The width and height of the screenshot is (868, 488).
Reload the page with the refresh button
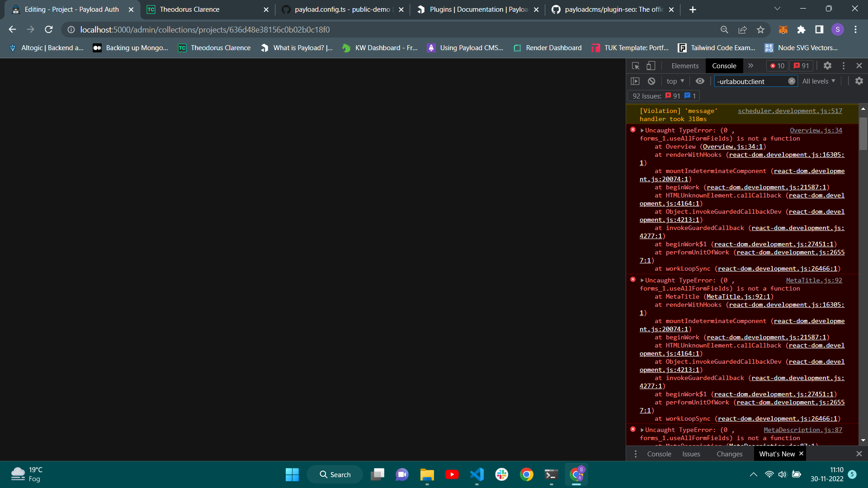(x=49, y=30)
